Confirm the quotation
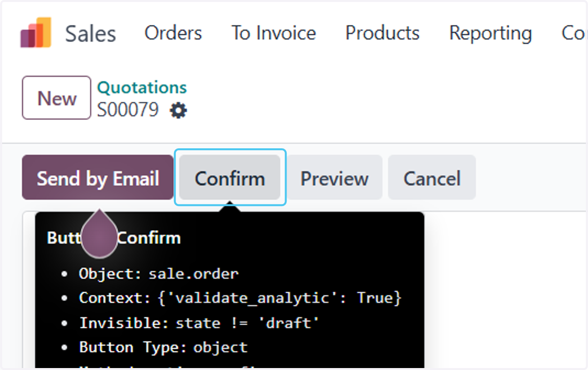 230,178
